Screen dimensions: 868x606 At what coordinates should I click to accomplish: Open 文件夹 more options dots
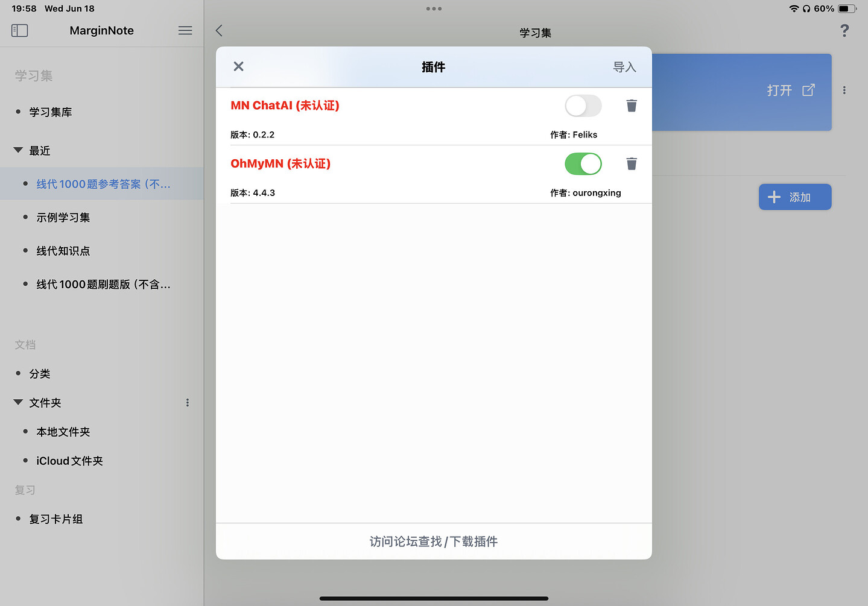pos(188,403)
